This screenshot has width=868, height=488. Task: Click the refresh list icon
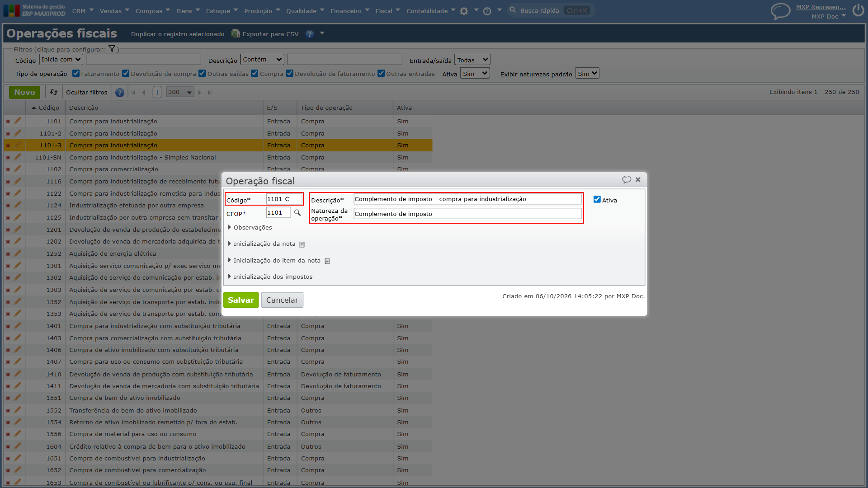click(54, 92)
